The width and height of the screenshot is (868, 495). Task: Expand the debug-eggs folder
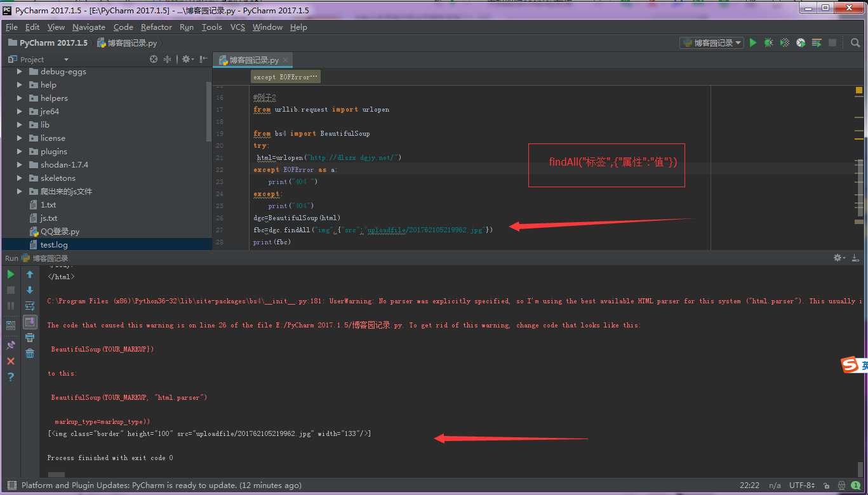pyautogui.click(x=19, y=72)
